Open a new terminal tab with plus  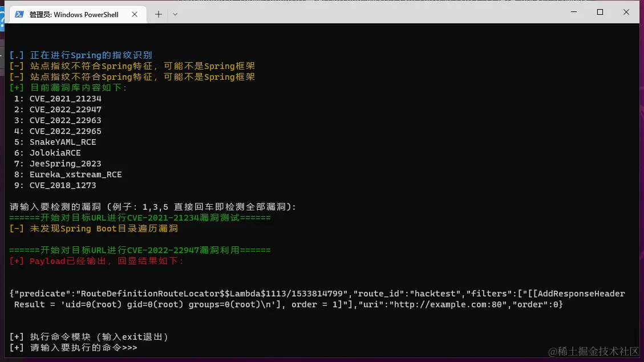(158, 14)
